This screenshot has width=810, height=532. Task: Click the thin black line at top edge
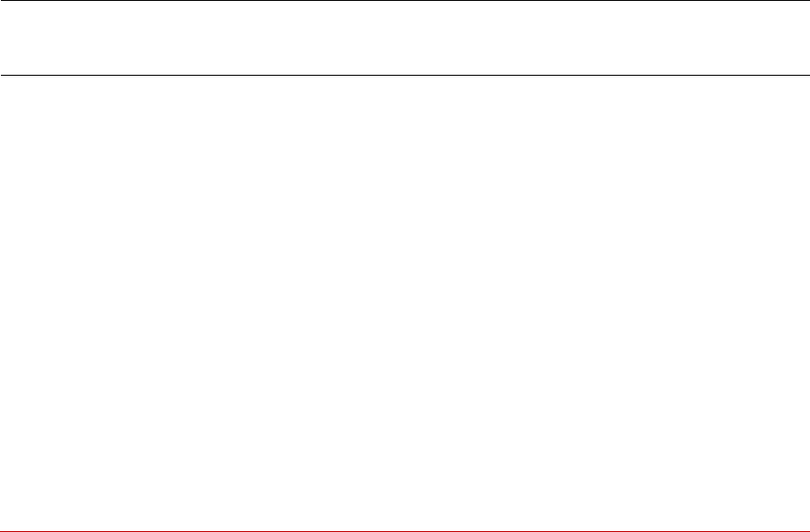(405, 1)
